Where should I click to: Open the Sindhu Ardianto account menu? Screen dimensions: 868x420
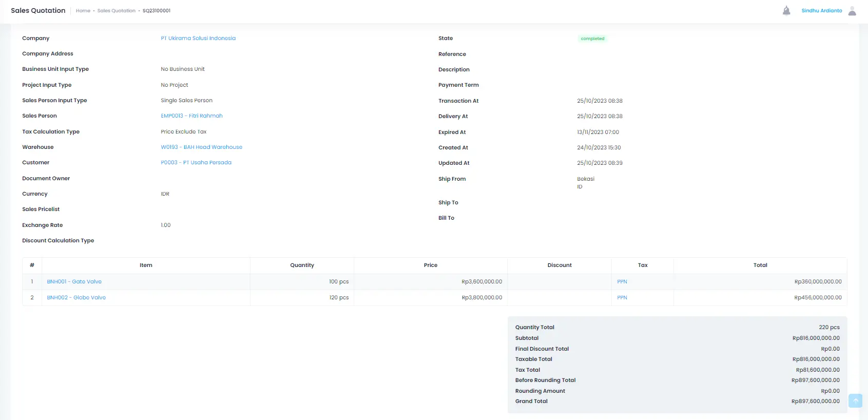(821, 11)
